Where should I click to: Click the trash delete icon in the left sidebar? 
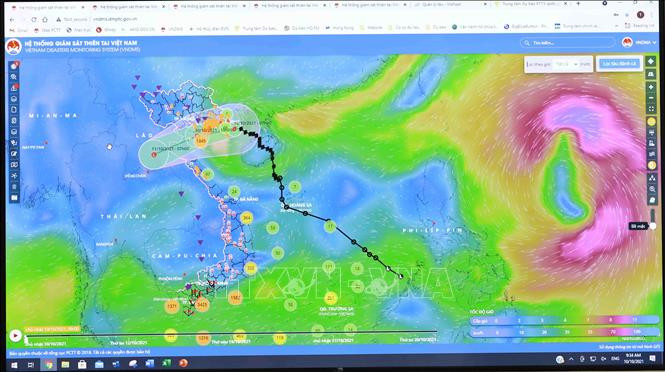click(14, 187)
